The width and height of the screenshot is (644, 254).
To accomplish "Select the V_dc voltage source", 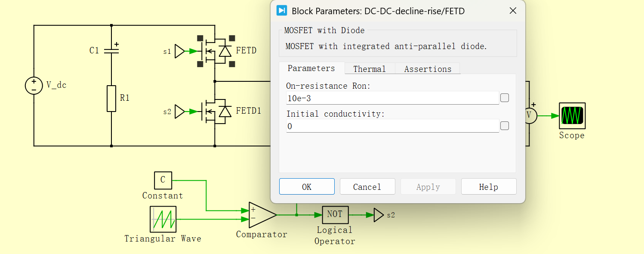I will (x=34, y=86).
